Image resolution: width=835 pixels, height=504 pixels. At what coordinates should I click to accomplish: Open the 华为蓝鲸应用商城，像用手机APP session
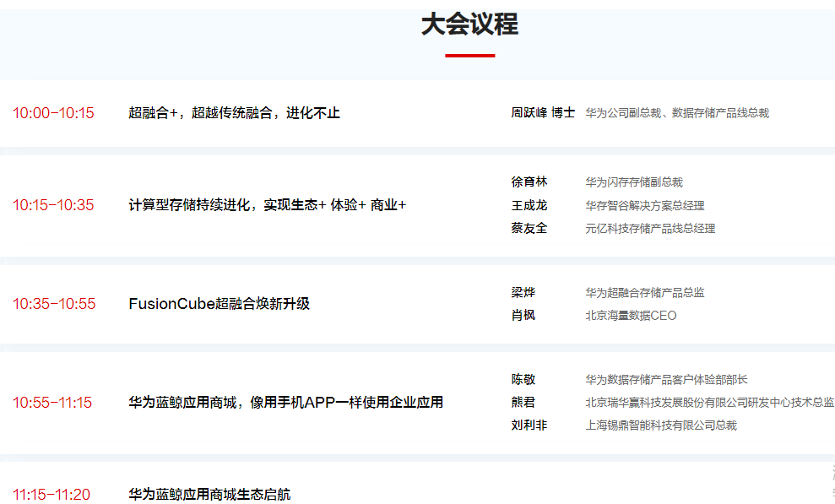pos(285,403)
